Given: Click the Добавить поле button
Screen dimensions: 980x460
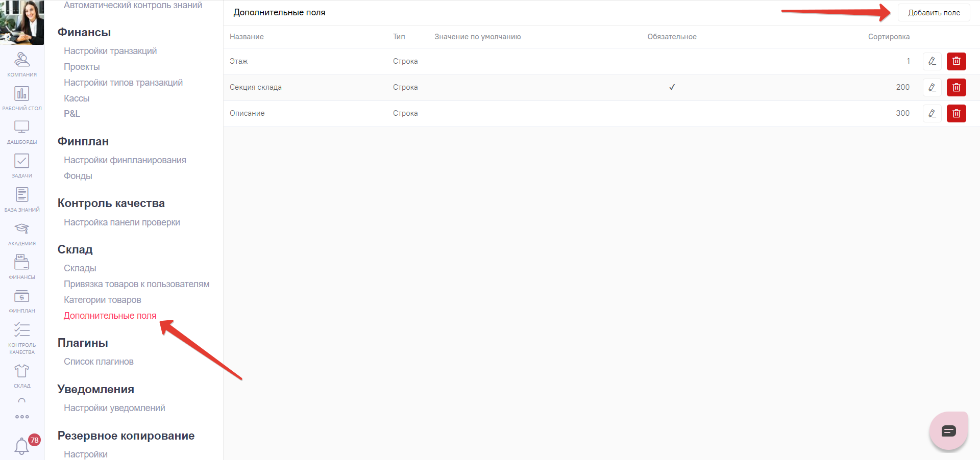Looking at the screenshot, I should click(934, 13).
